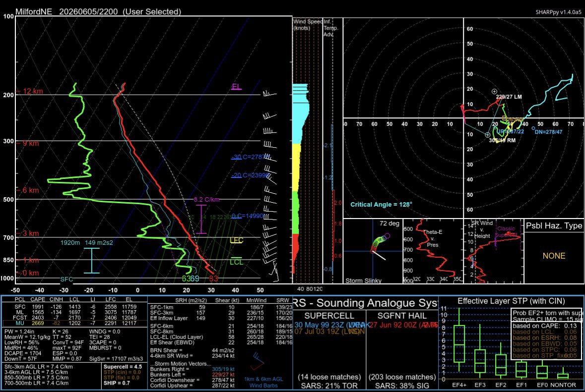Viewport: 585px width, 392px height.
Task: Click the Bunkers Left = 229/27 kt row
Action: 192,375
